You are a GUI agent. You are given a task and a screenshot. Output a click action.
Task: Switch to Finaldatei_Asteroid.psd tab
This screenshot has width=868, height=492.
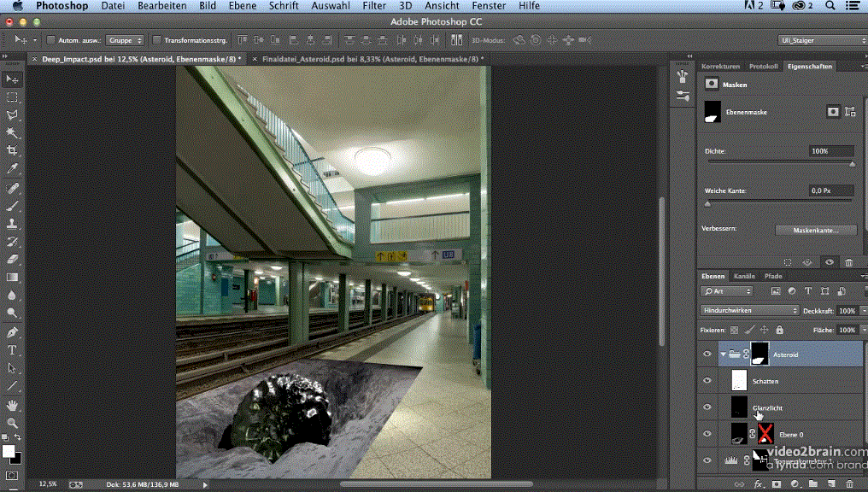point(372,59)
